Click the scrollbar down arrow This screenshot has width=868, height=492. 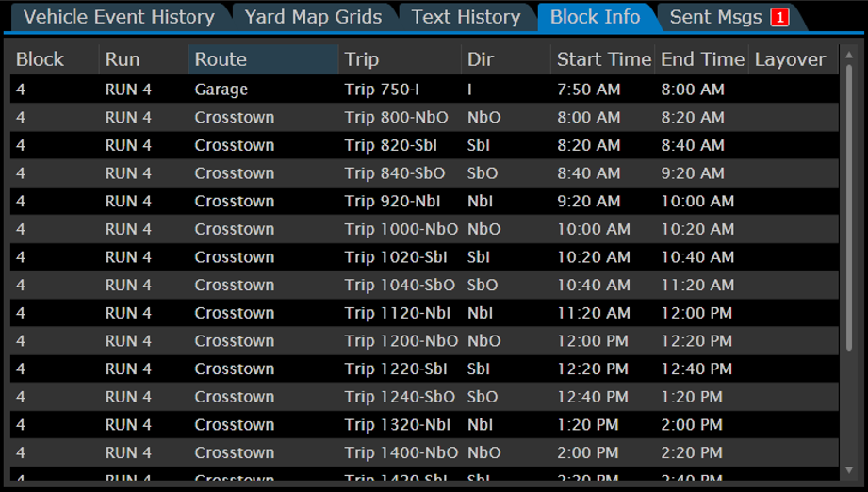pos(849,468)
